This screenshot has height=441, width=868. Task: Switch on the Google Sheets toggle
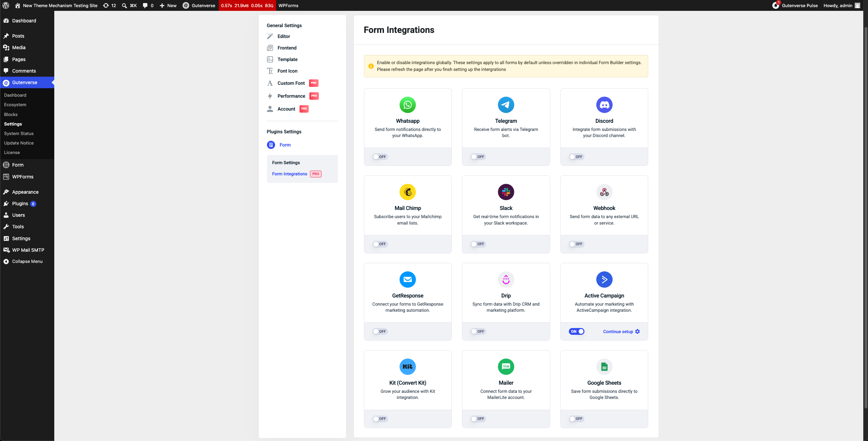[576, 419]
